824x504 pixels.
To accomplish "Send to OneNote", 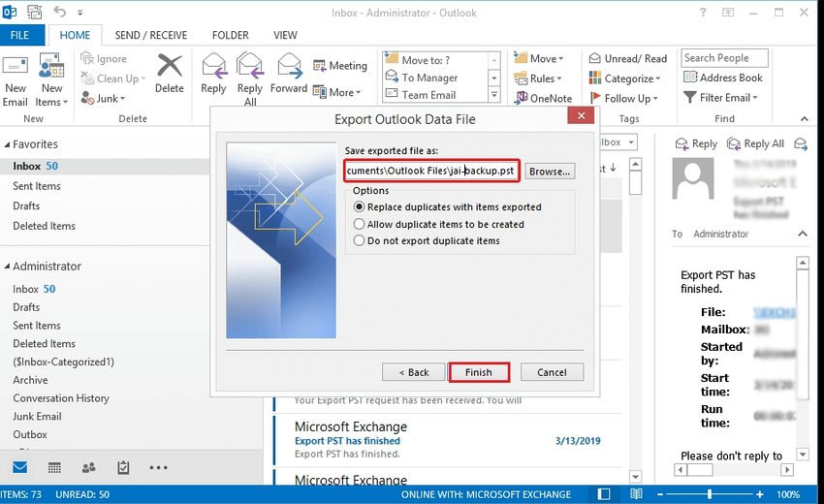I will [544, 98].
